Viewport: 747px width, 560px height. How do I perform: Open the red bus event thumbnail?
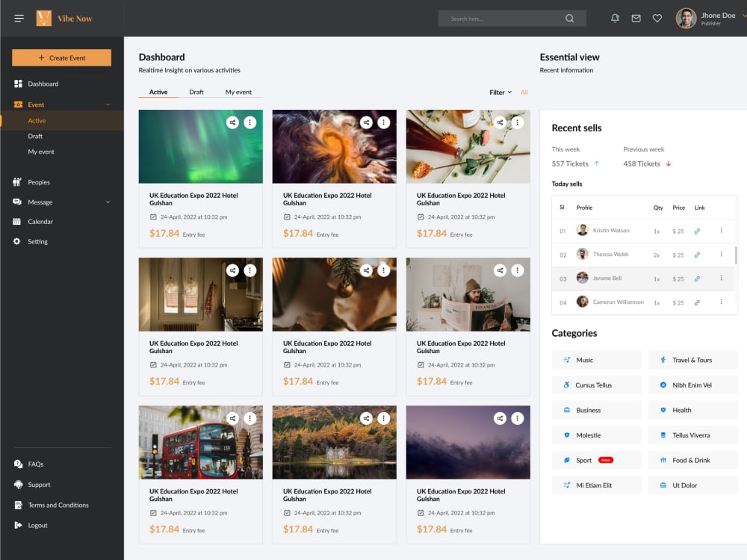[200, 442]
